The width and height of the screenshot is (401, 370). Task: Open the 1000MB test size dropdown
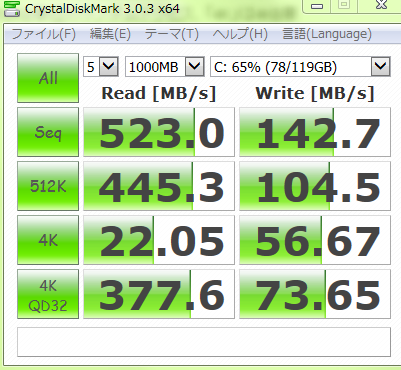pos(165,67)
